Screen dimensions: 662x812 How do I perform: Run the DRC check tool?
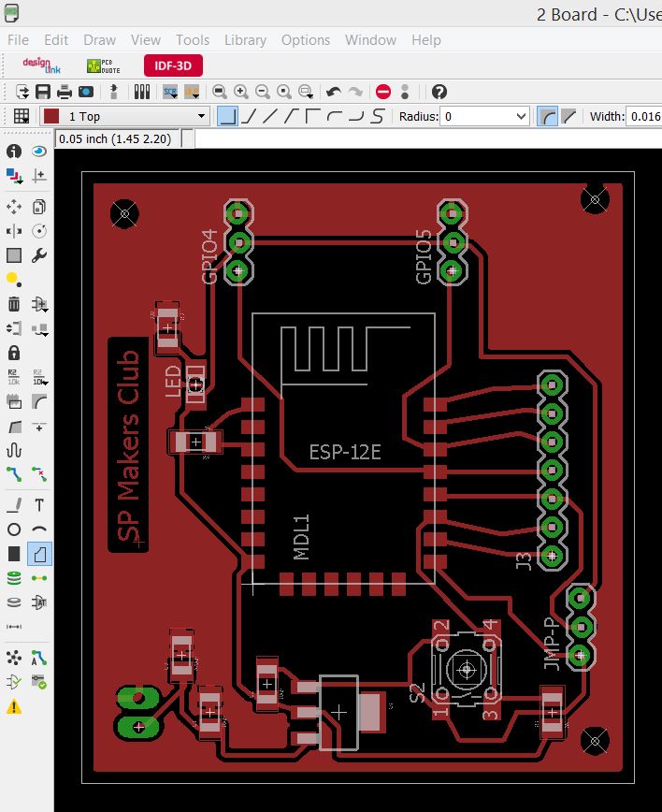coord(39,682)
